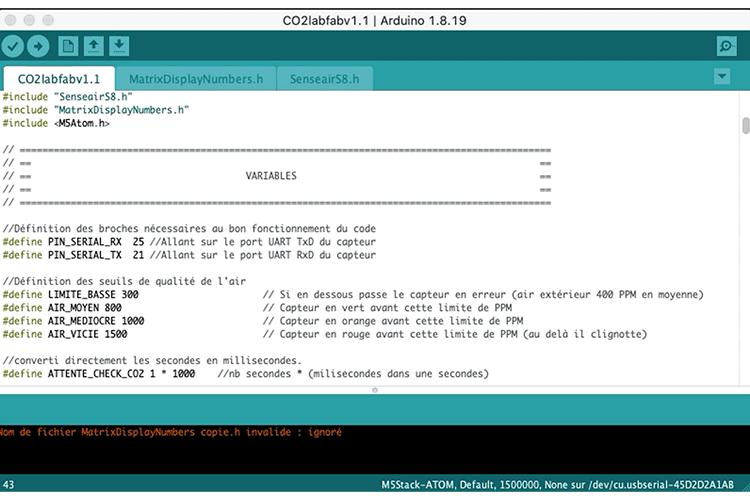750x500 pixels.
Task: Click the AIR_MEDIOCRE 1000 define
Action: click(73, 321)
